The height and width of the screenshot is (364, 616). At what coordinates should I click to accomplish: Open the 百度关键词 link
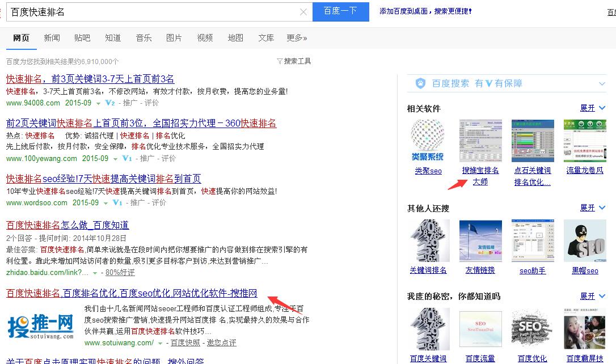(428, 358)
